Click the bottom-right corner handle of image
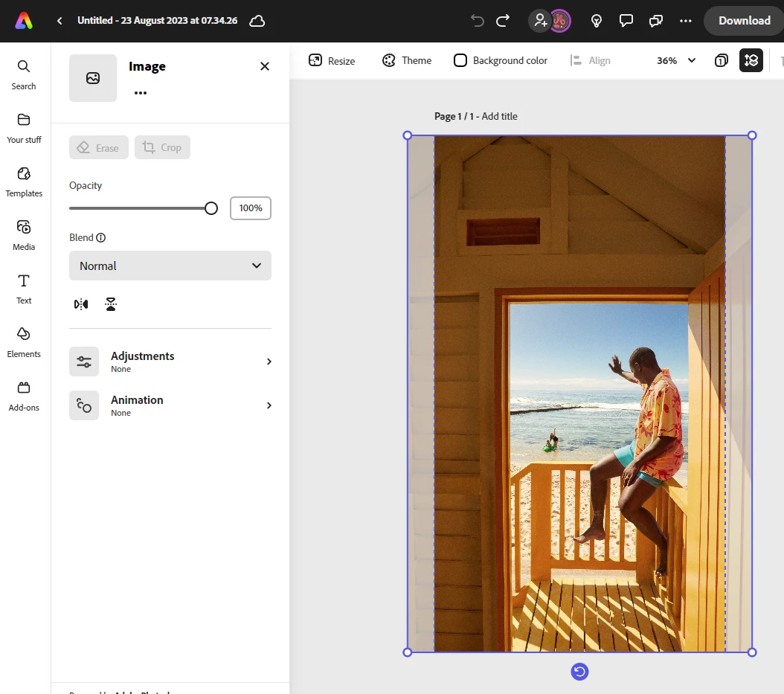The width and height of the screenshot is (784, 694). (x=752, y=652)
